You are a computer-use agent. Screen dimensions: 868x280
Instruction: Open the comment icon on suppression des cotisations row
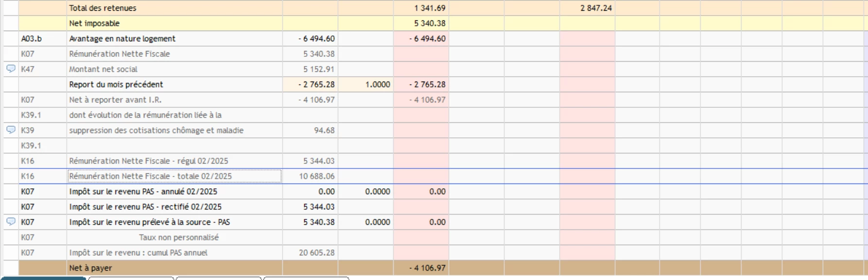(x=11, y=130)
